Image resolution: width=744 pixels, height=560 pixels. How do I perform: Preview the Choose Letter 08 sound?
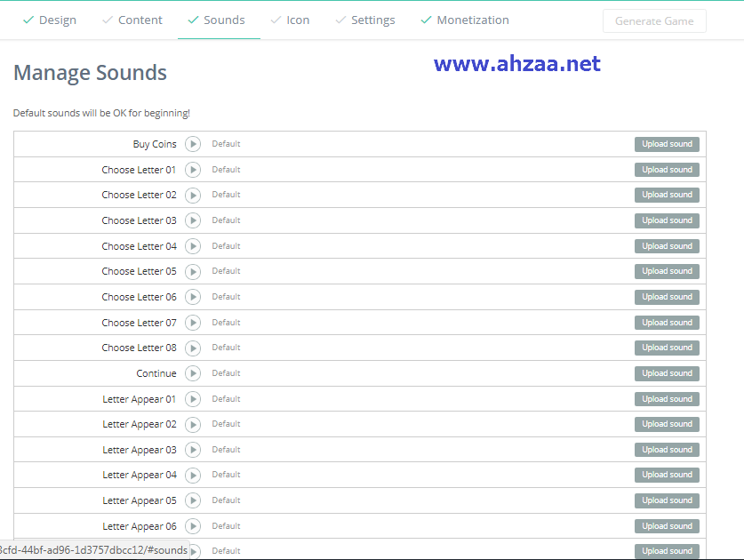(193, 348)
